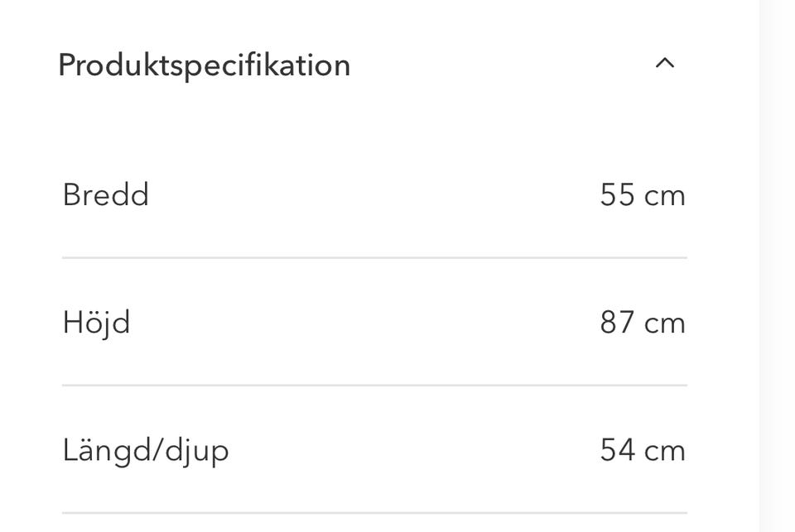Screen dimensions: 795x532
Task: Click the number 87 in the Höjd row
Action: tap(617, 323)
